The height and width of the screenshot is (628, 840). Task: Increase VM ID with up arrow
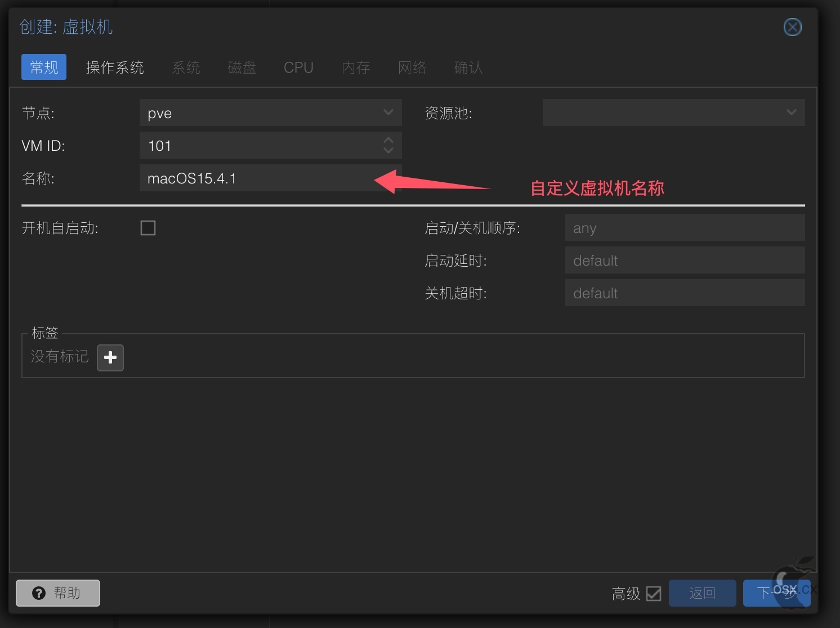point(388,140)
